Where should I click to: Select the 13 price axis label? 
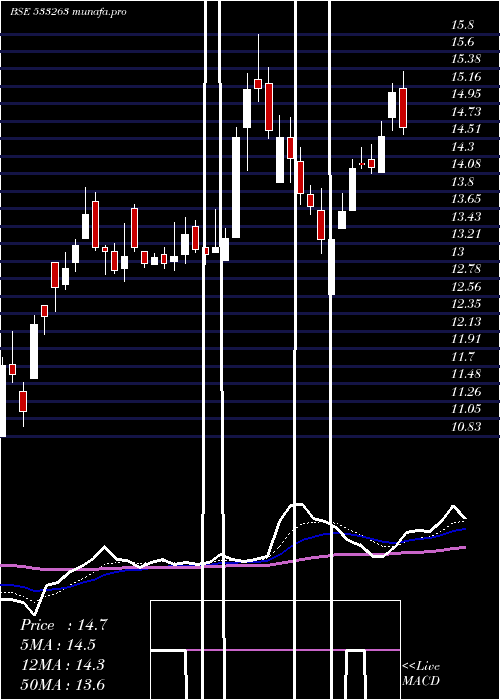click(458, 252)
